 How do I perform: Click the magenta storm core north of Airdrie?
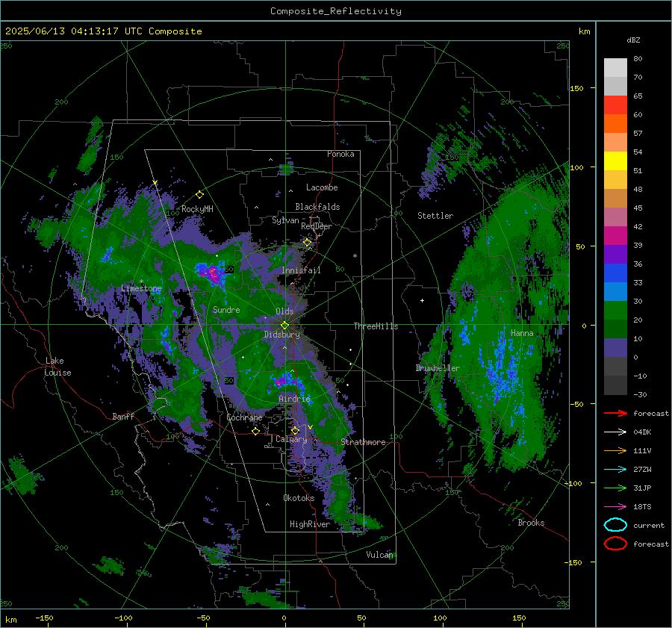[281, 381]
